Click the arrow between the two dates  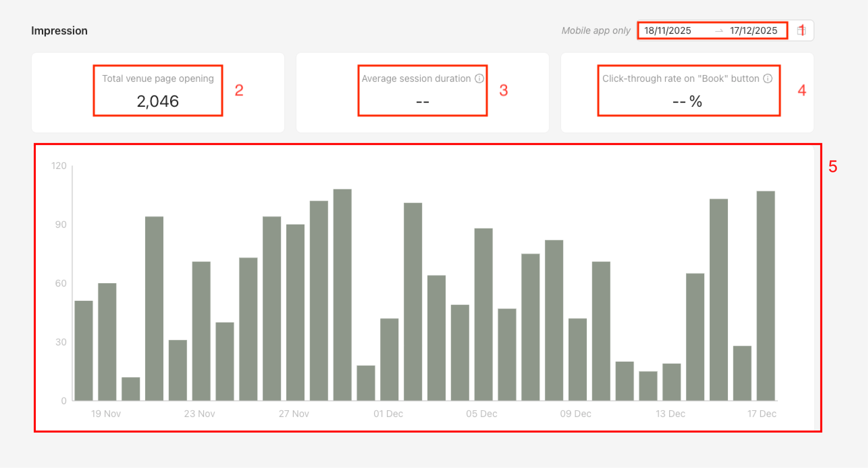719,31
